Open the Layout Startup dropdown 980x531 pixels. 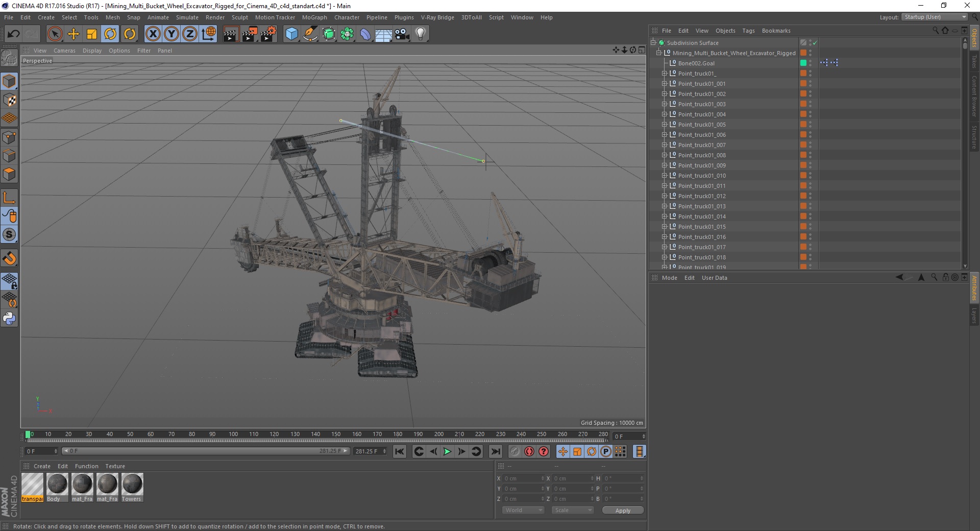[x=935, y=17]
